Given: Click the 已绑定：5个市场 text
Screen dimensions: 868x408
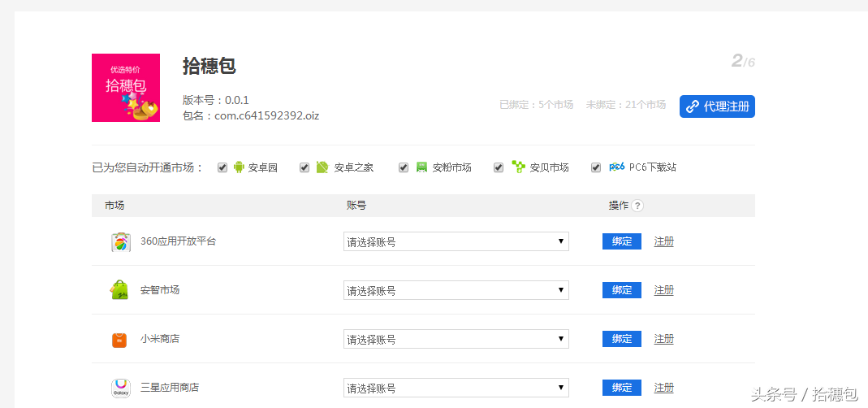Looking at the screenshot, I should [x=537, y=105].
